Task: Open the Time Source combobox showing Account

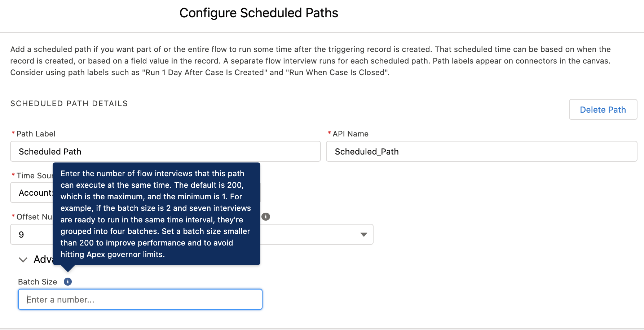Action: point(32,192)
